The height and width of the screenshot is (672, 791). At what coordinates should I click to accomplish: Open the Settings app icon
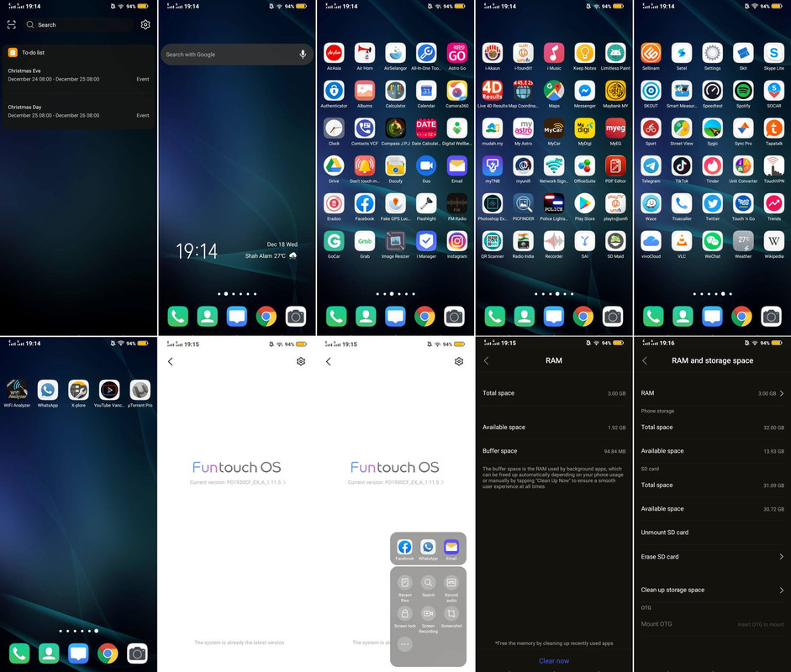[x=712, y=53]
